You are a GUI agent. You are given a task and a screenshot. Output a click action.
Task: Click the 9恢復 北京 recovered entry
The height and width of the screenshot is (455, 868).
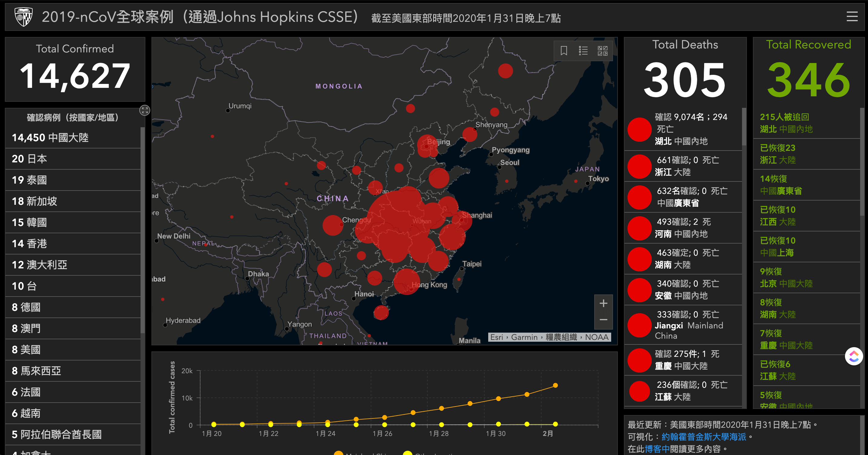pos(807,278)
